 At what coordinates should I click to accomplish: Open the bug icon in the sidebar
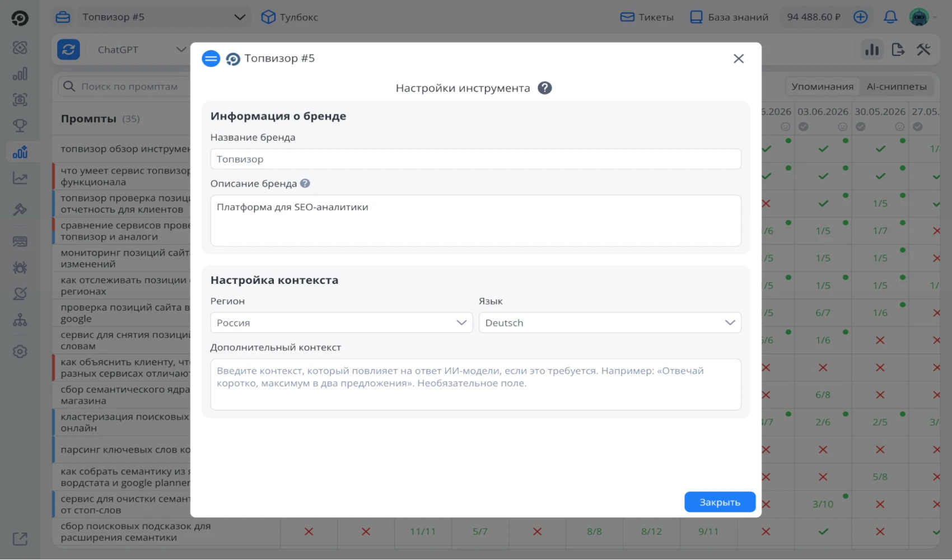pyautogui.click(x=20, y=268)
